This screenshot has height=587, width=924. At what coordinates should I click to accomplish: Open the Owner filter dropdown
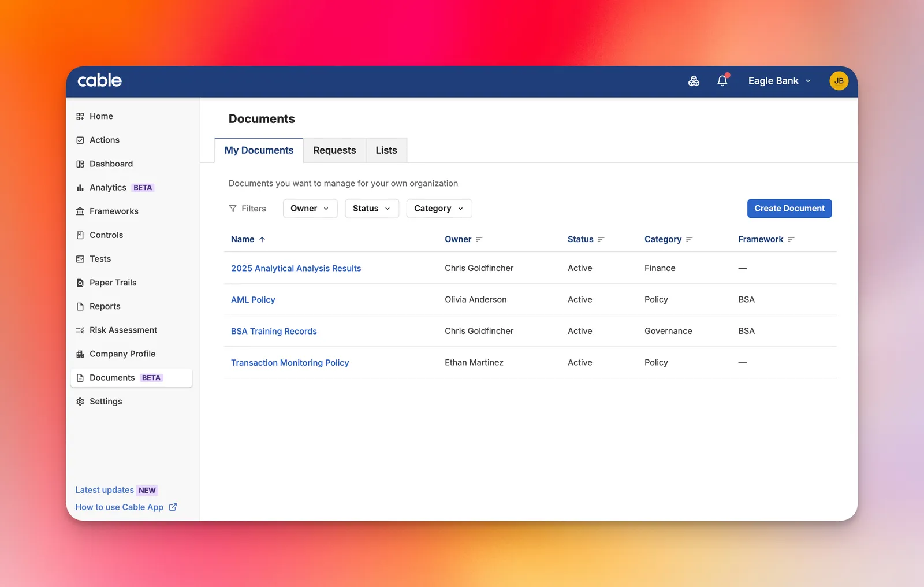click(310, 209)
